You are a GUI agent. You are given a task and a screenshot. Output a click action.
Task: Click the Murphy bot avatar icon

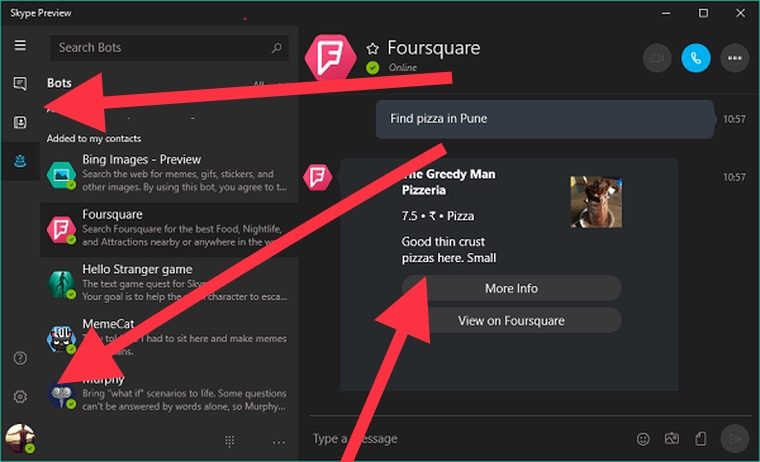coord(62,396)
